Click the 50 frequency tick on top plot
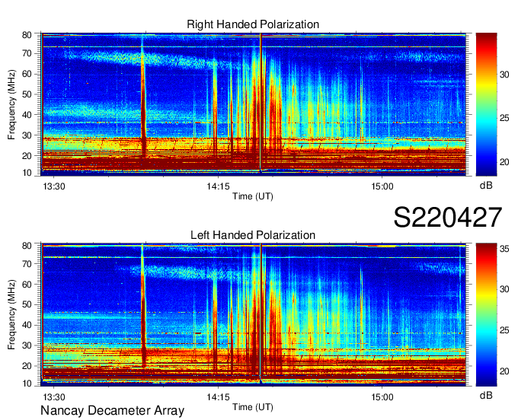The width and height of the screenshot is (518, 420). [x=27, y=94]
